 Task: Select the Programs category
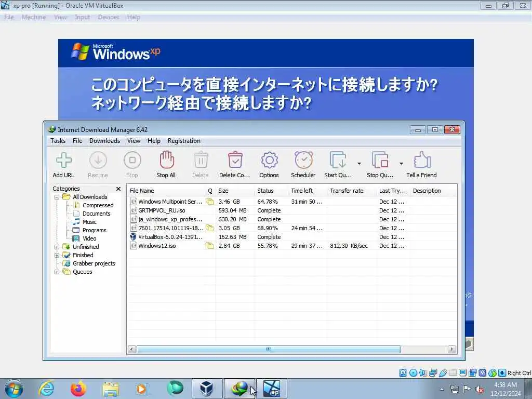[95, 230]
